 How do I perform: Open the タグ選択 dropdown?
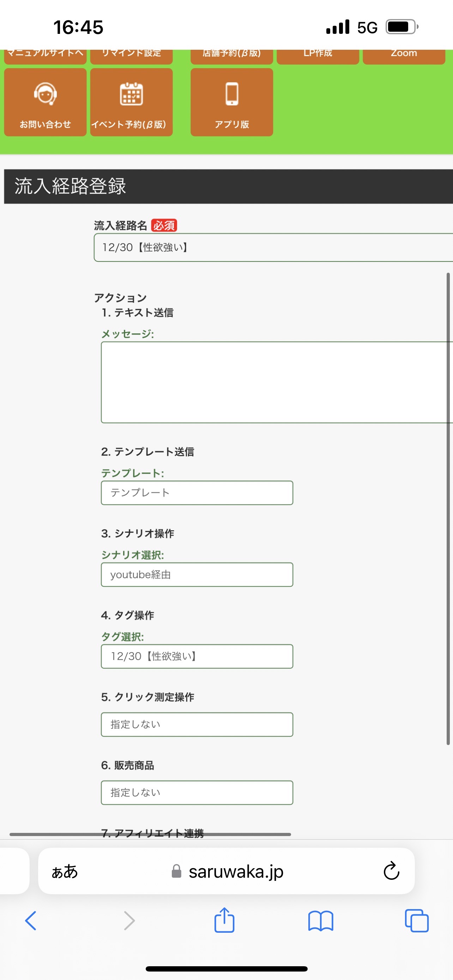[x=197, y=656]
